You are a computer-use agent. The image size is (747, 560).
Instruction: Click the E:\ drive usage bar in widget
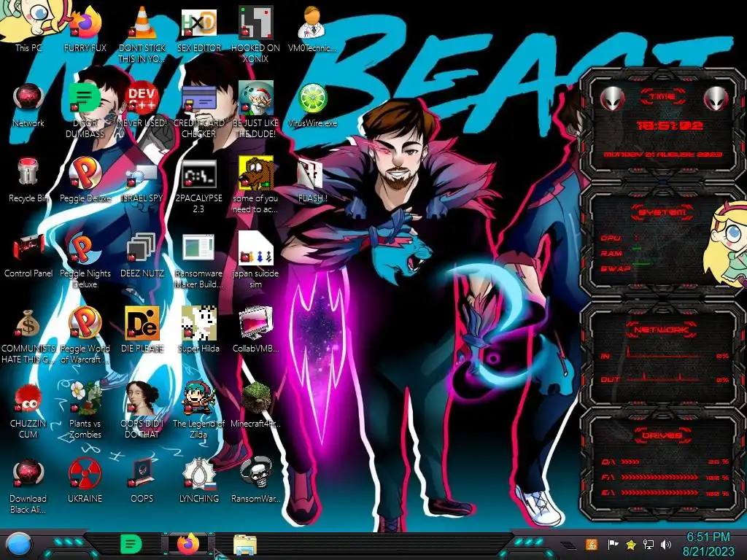point(665,493)
